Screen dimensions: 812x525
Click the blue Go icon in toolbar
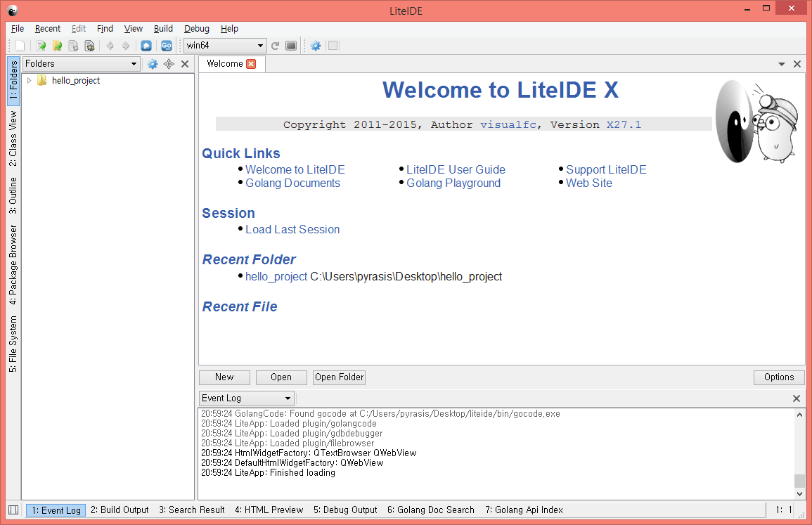coord(166,46)
